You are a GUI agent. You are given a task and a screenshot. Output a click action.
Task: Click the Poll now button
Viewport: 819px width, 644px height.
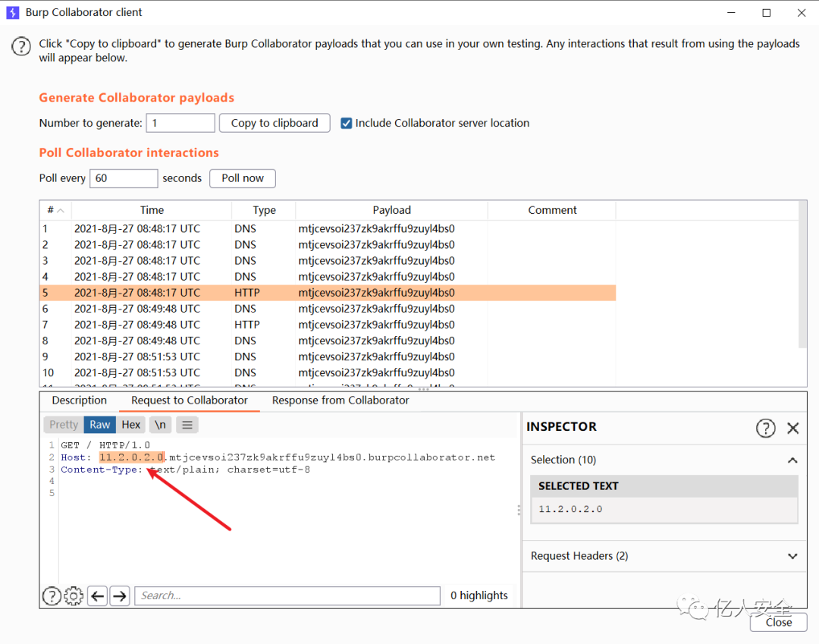[x=243, y=178]
